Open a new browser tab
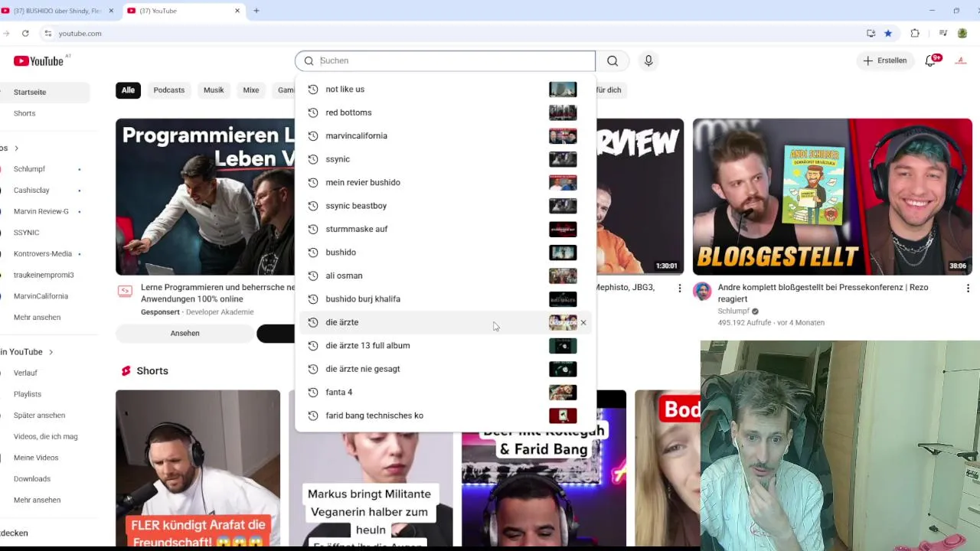Viewport: 980px width, 551px height. coord(256,11)
